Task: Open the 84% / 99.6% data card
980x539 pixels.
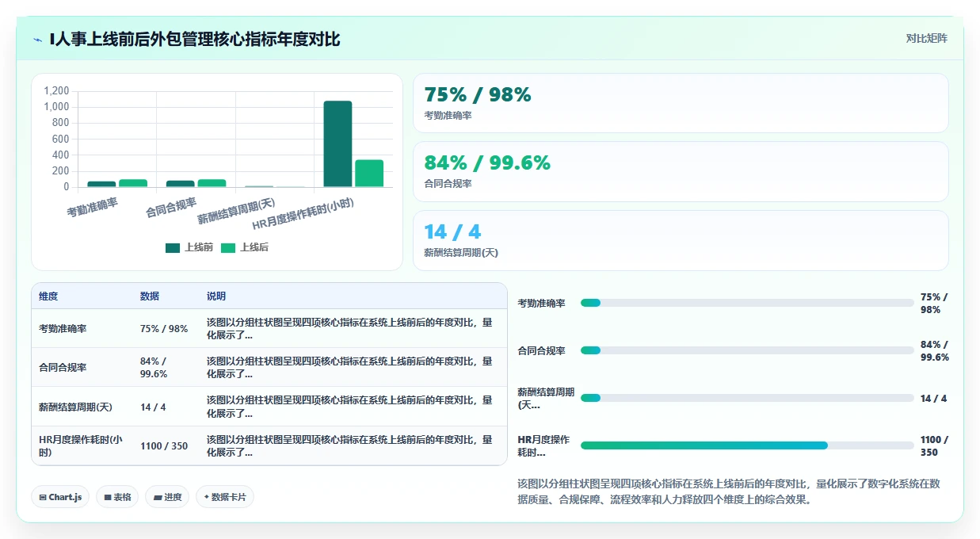Action: (x=681, y=171)
